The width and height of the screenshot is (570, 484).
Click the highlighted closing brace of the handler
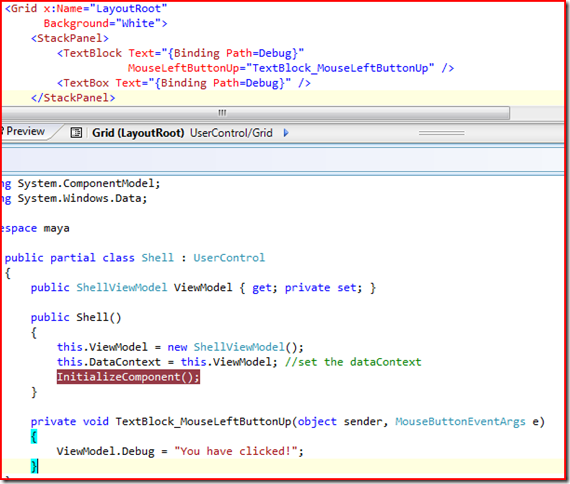pos(34,466)
